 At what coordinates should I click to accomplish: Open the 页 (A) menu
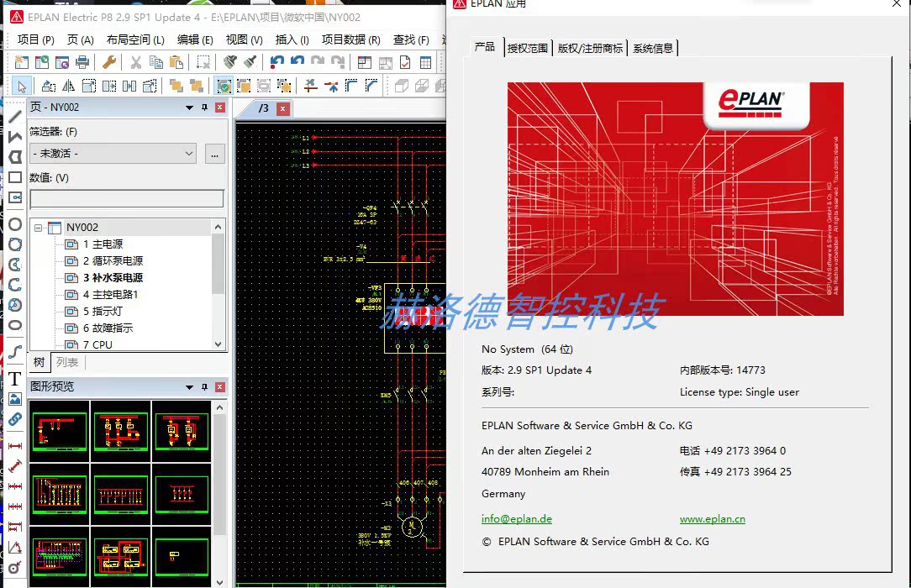80,39
